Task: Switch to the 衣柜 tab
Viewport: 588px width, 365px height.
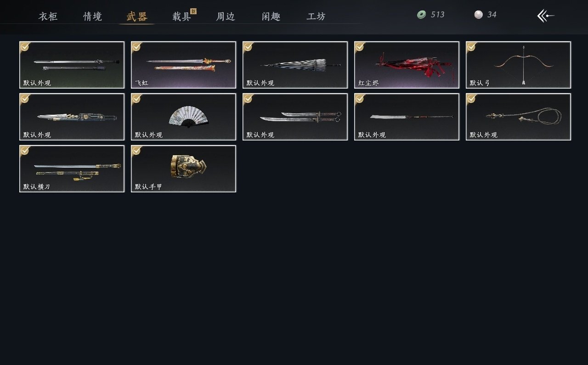Action: pos(48,17)
